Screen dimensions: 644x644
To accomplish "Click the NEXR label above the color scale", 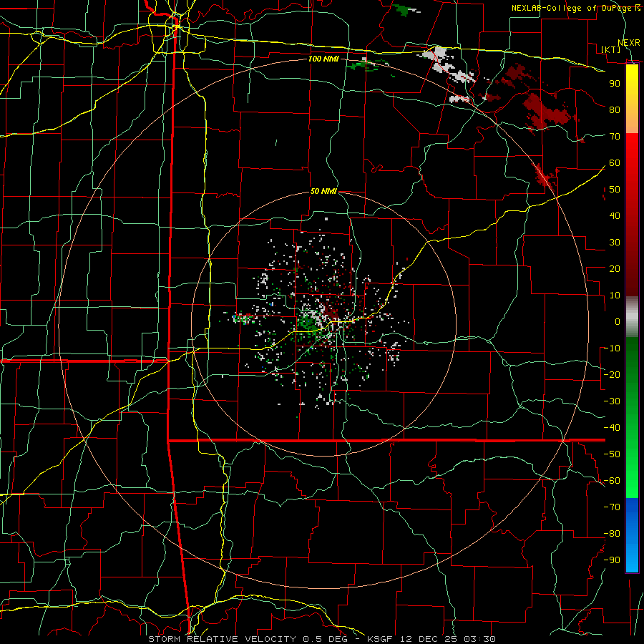I will coord(629,43).
